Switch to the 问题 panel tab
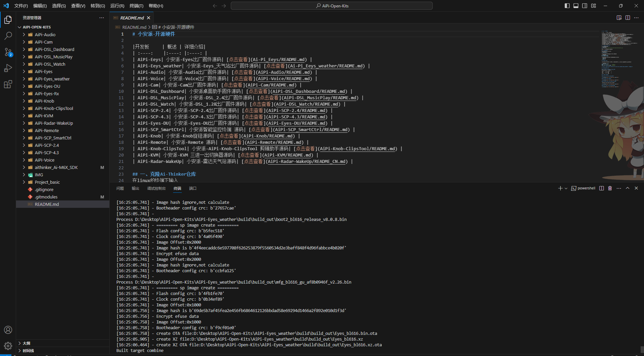 point(120,188)
